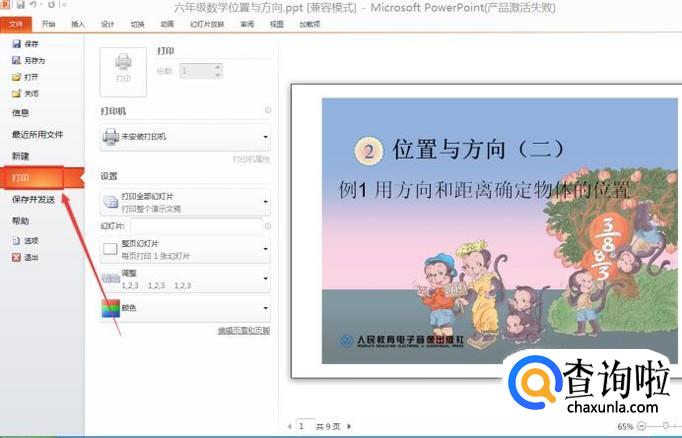Select the 动画 ribbon tab
The image size is (682, 438).
tap(167, 24)
